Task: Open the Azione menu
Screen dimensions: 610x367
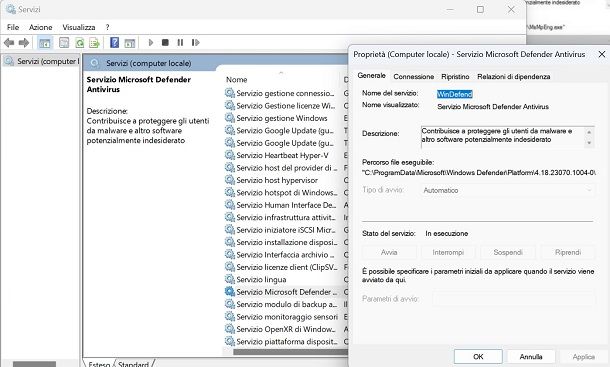Action: point(40,27)
